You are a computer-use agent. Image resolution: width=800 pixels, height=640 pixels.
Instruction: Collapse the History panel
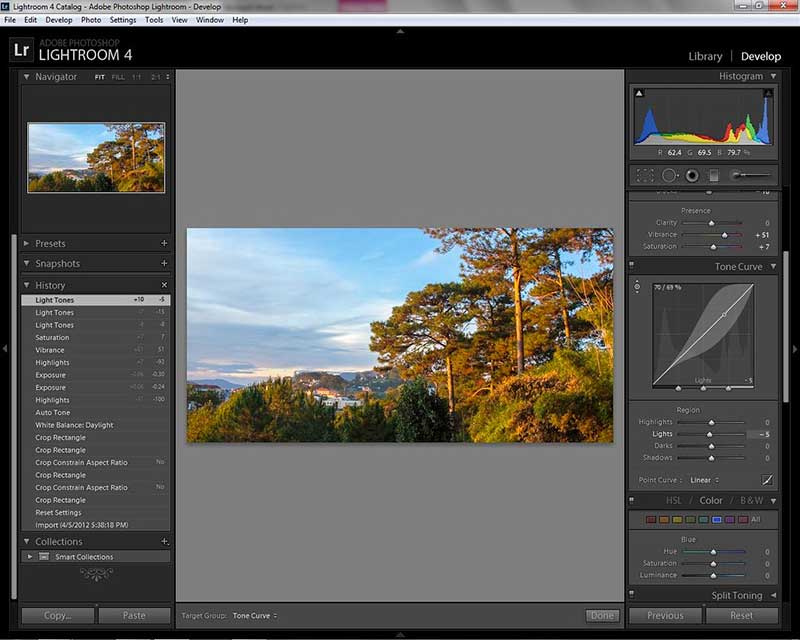pos(27,285)
